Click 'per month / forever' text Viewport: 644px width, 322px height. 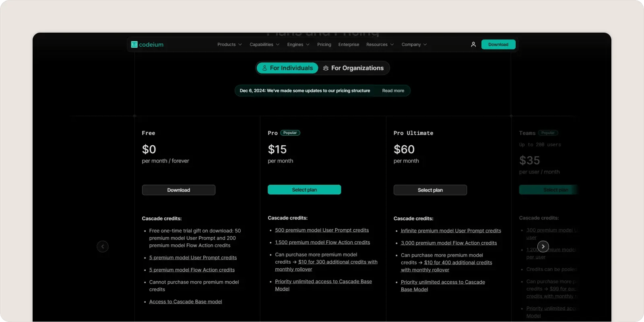click(165, 161)
